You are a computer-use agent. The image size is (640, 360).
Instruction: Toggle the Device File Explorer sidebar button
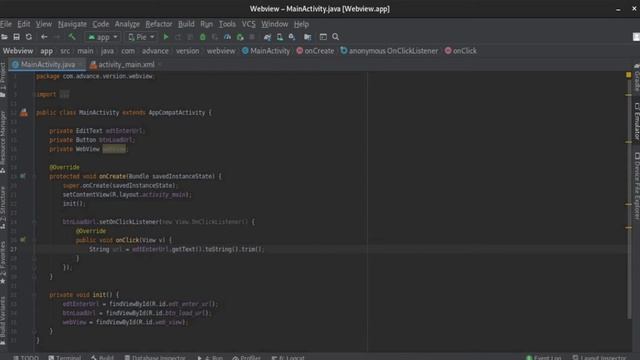tap(636, 185)
